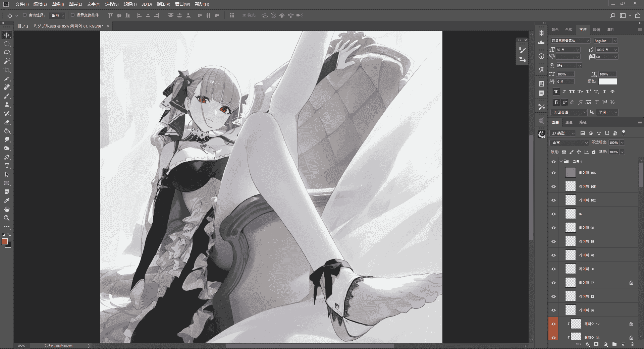Delete layer with trash icon

click(632, 344)
